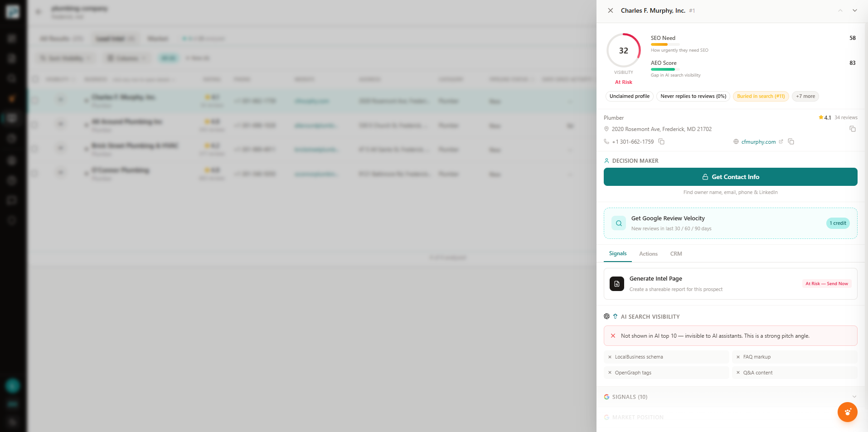
Task: Go to next prospect via down chevron
Action: (x=855, y=10)
